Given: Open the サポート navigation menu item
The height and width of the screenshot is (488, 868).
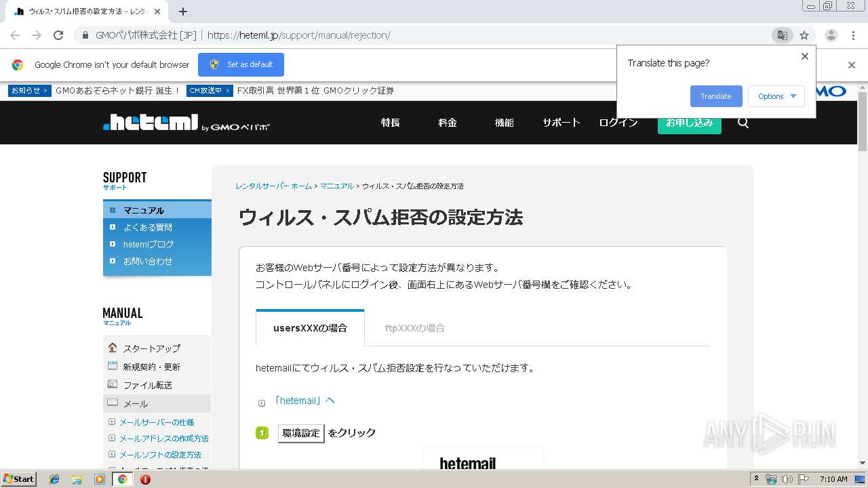Looking at the screenshot, I should 561,123.
